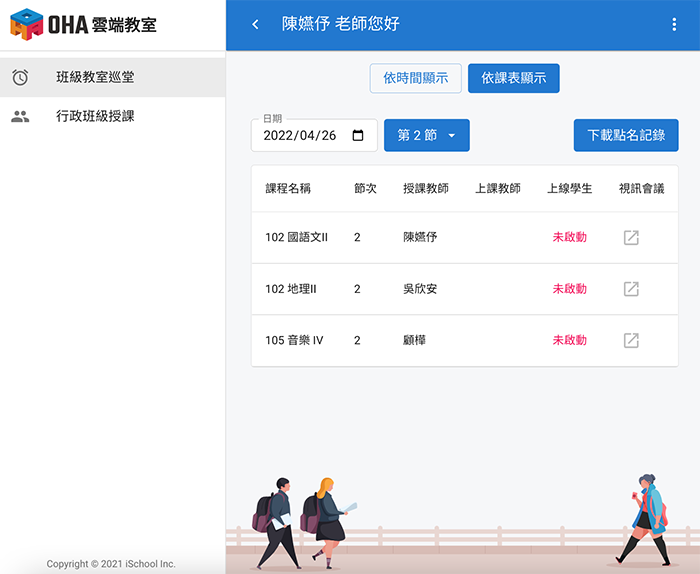
Task: Click the back arrow in the header
Action: coord(256,24)
